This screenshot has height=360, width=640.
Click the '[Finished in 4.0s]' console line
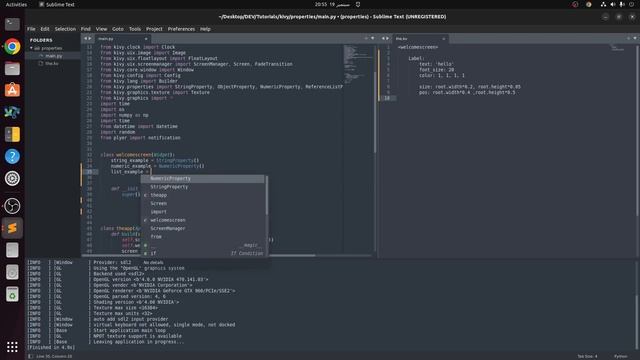pyautogui.click(x=51, y=347)
